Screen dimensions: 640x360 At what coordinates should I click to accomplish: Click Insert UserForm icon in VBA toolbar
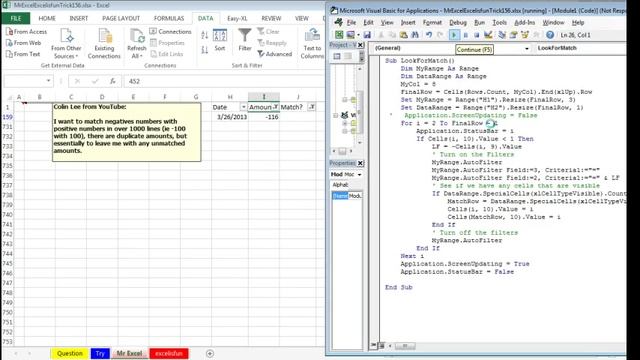tap(351, 35)
